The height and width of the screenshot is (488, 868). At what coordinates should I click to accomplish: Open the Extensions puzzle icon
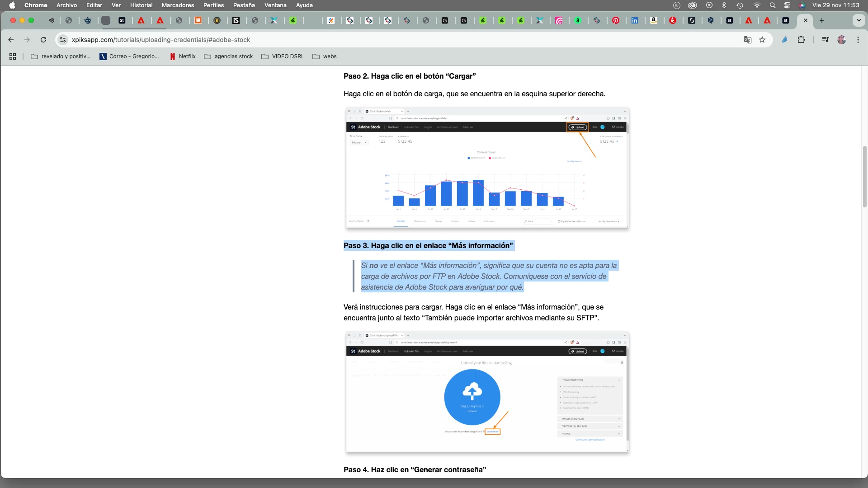coord(801,40)
